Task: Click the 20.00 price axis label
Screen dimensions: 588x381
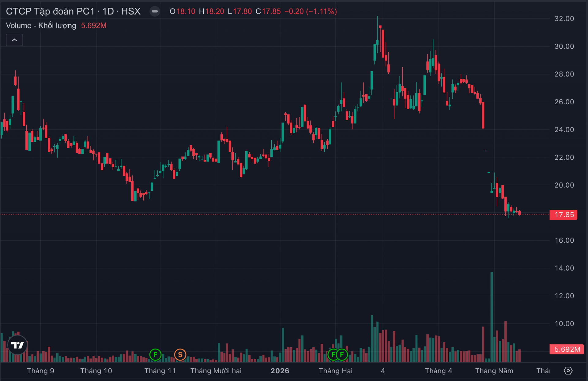Action: [564, 185]
